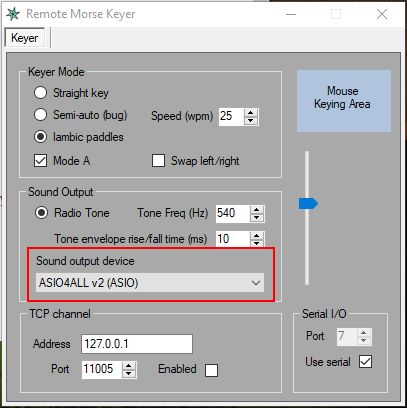Increase keyer speed with the up arrow
The height and width of the screenshot is (408, 407).
[x=251, y=112]
